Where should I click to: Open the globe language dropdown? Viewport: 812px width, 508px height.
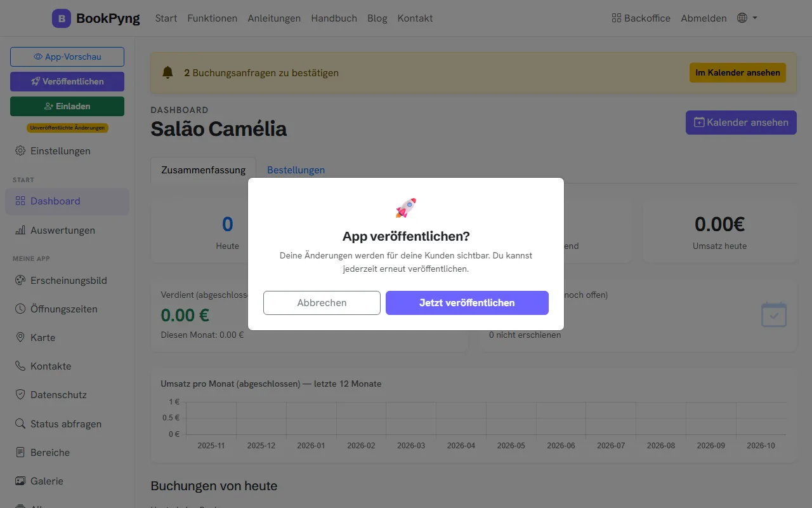click(747, 18)
